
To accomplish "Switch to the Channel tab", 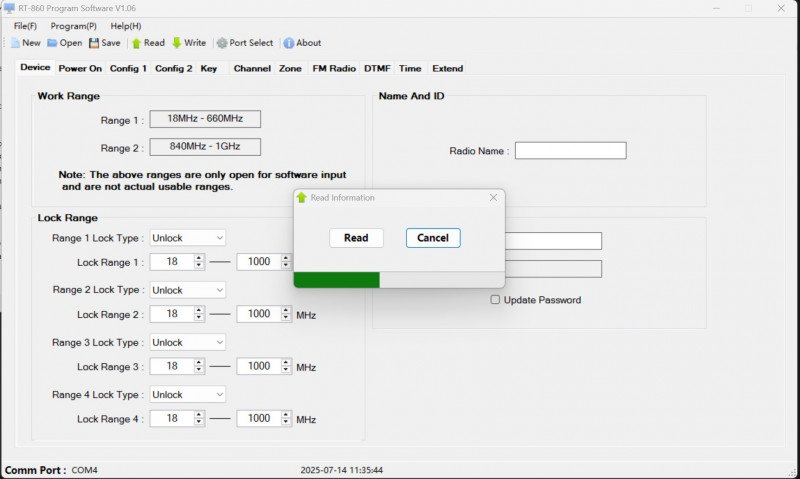I will [x=252, y=68].
